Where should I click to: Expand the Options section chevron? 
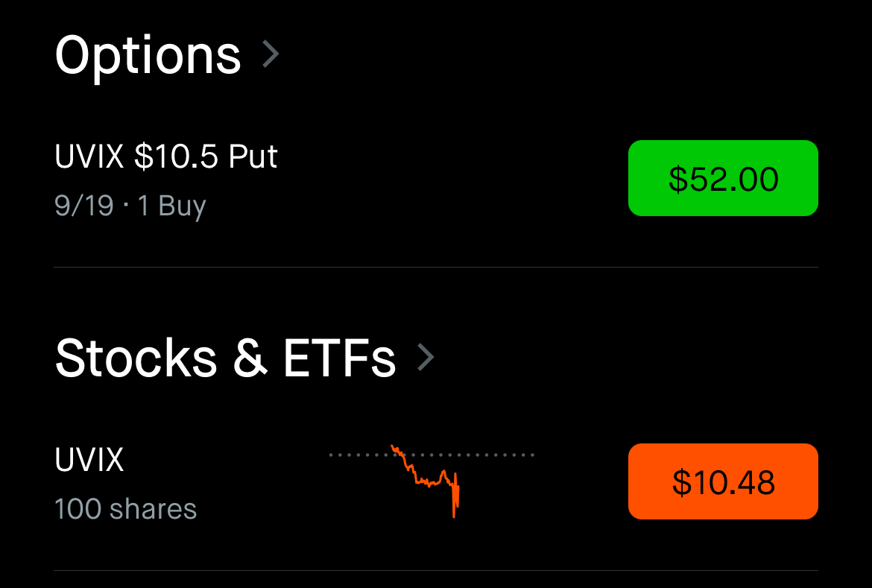coord(271,54)
